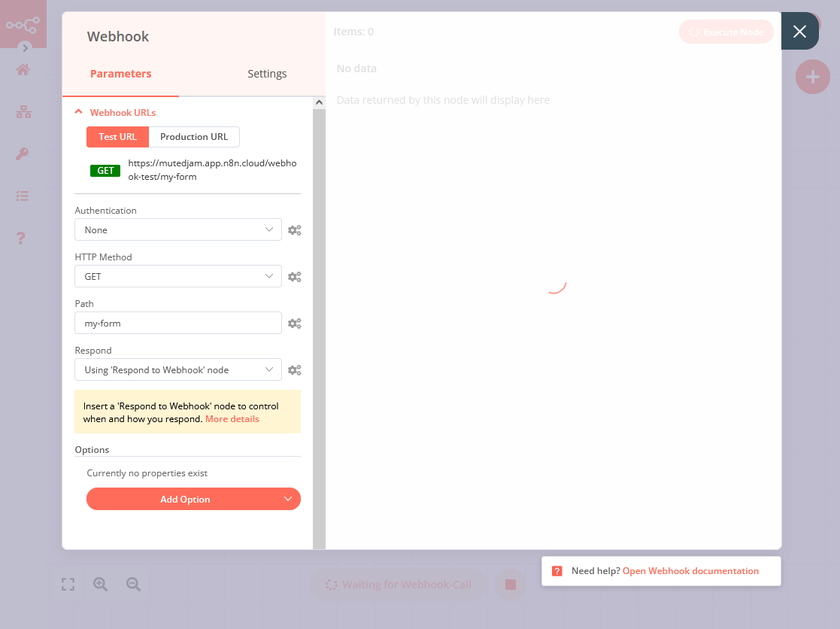The image size is (840, 629).
Task: Open Webhook documentation link
Action: tap(690, 570)
